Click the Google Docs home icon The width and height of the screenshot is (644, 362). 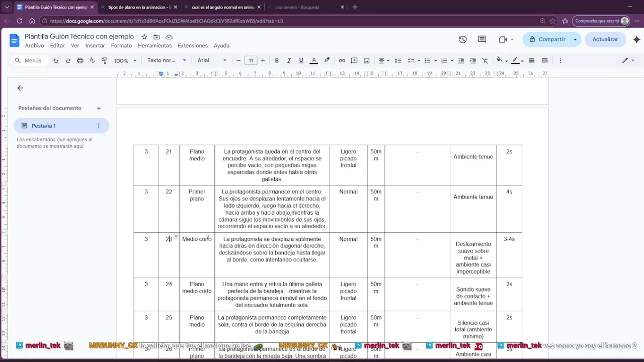tap(14, 41)
